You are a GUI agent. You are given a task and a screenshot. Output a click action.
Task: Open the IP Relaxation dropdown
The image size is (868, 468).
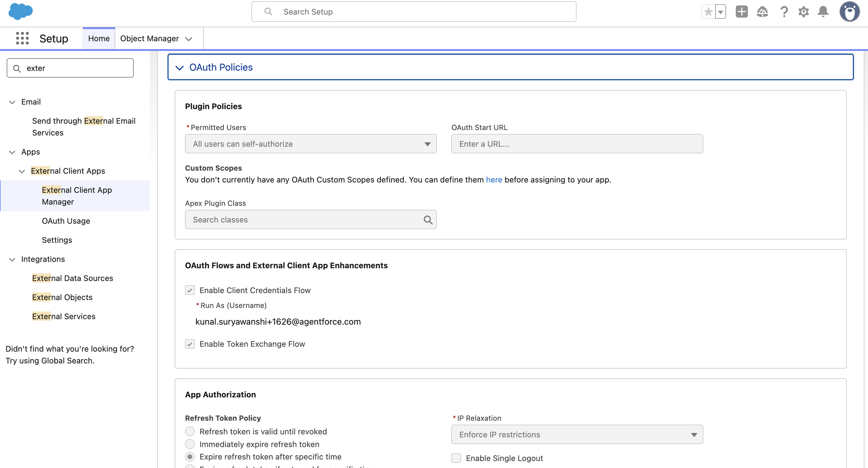click(x=577, y=434)
